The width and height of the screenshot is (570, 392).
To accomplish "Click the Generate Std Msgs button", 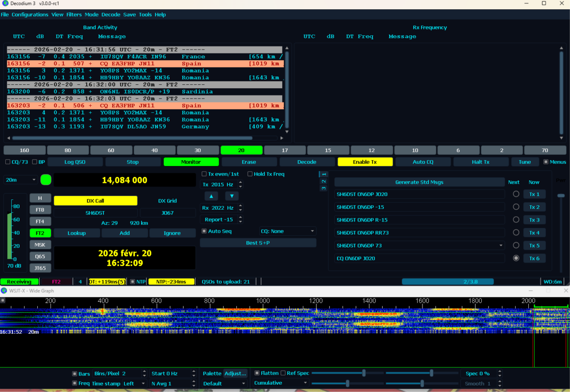I will (x=419, y=182).
